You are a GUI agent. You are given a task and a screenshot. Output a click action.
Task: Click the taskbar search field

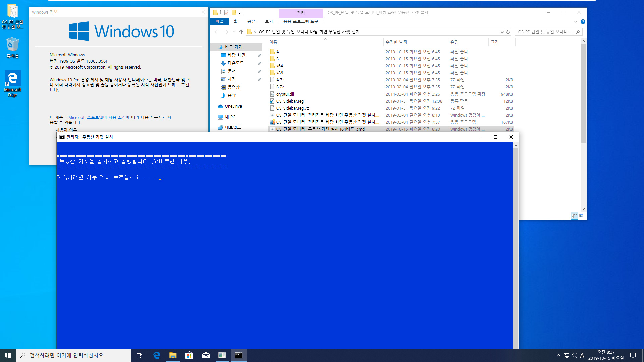point(74,355)
